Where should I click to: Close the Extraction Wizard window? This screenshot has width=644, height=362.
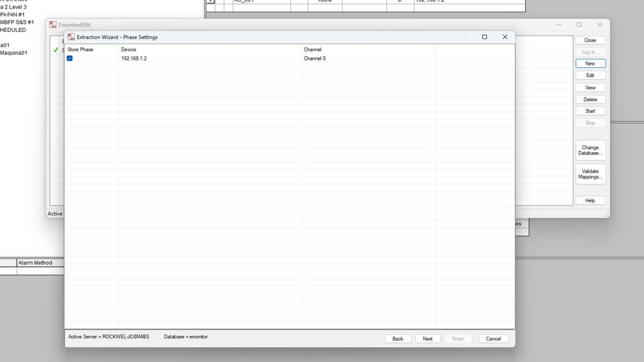pos(505,37)
